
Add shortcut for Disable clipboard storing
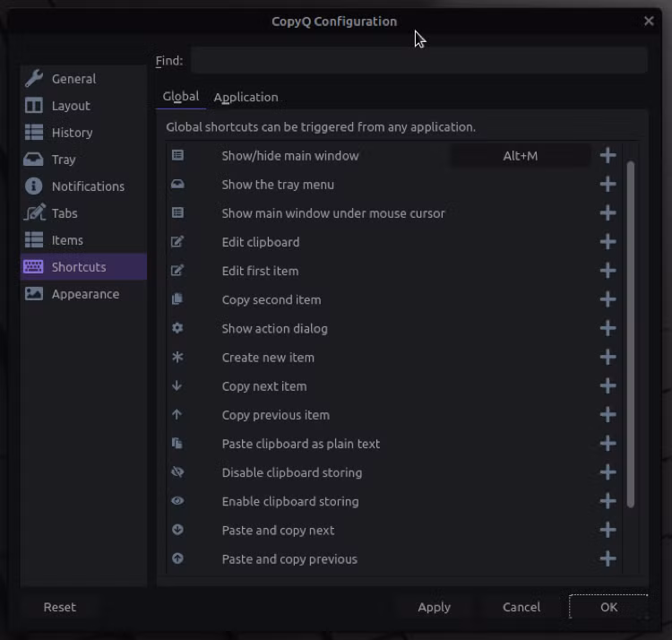pos(607,472)
